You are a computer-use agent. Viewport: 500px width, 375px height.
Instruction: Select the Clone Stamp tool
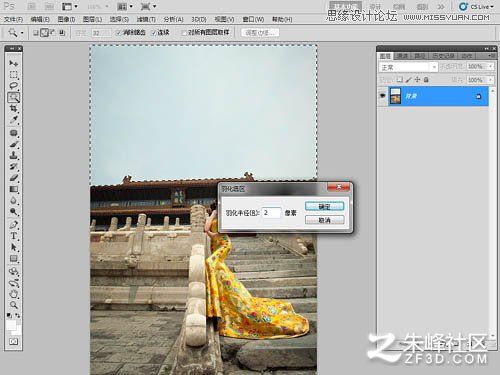pos(14,155)
